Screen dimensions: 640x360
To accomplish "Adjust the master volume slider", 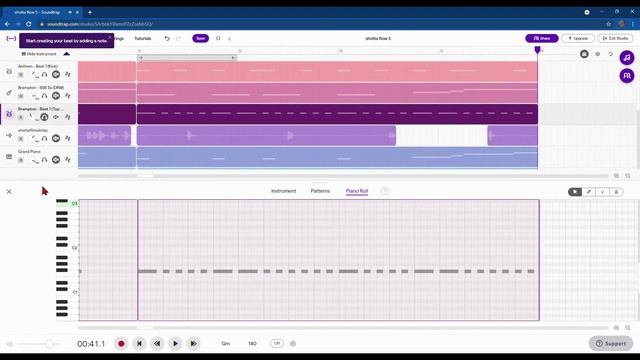I will pyautogui.click(x=39, y=344).
